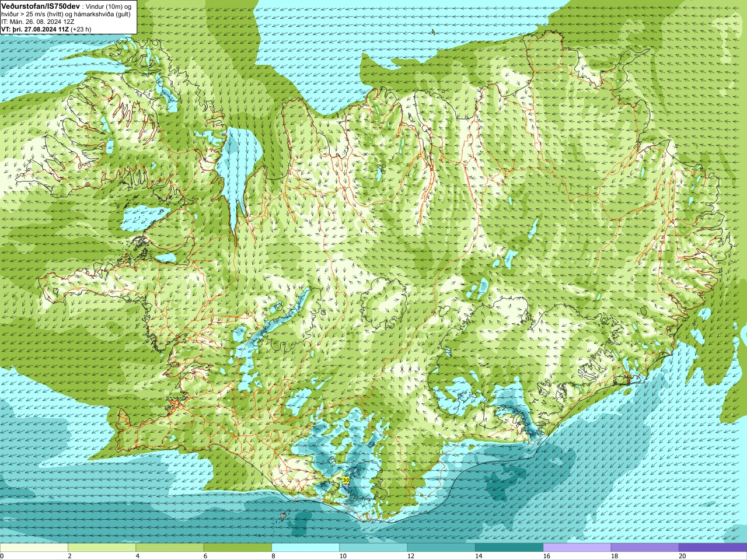Screen dimensions: 747x560
Task: Click the legend scale label '18'
Action: point(615,556)
